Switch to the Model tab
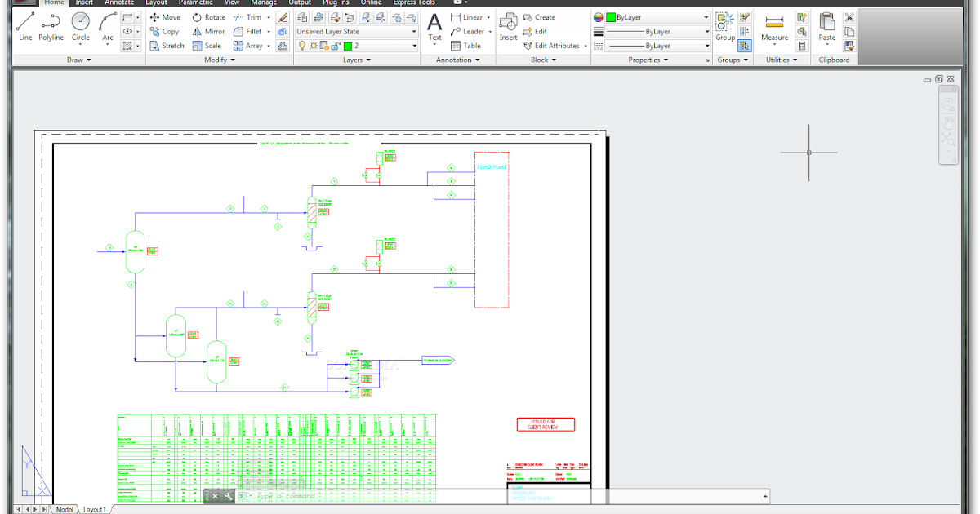The width and height of the screenshot is (980, 514). pos(65,509)
